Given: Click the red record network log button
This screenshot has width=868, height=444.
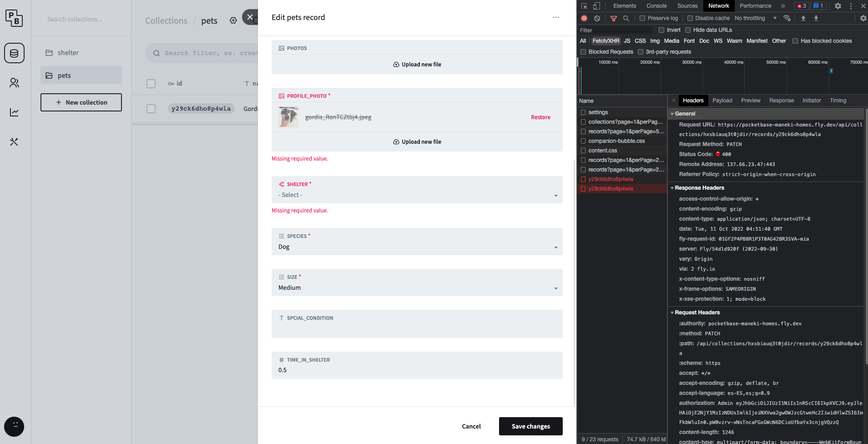Looking at the screenshot, I should (x=584, y=18).
